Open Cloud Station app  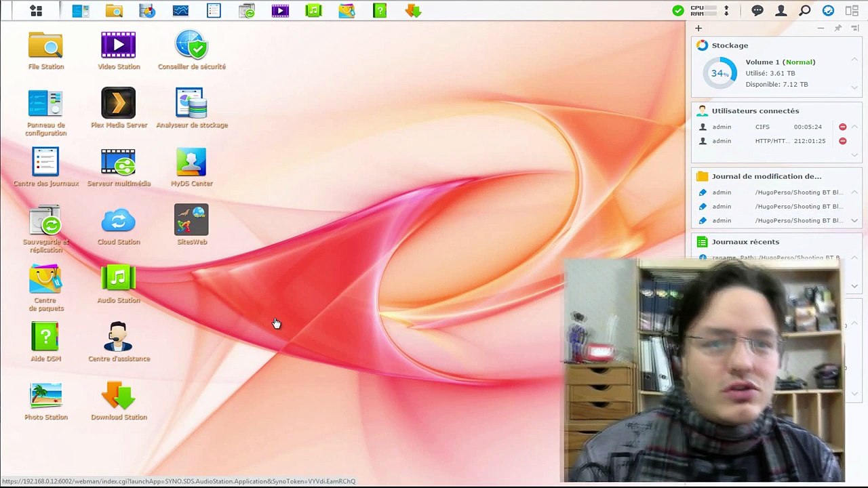tap(119, 226)
